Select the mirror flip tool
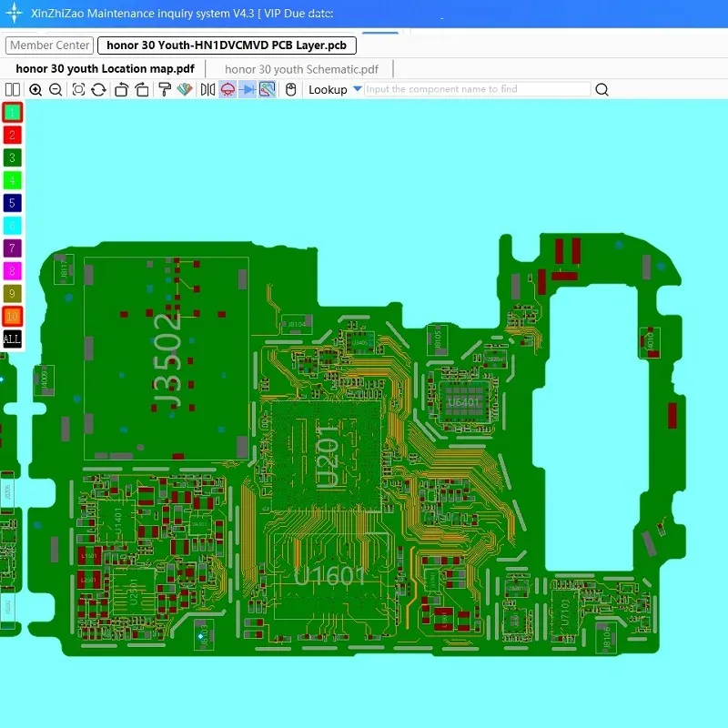Image resolution: width=728 pixels, height=728 pixels. click(x=207, y=89)
